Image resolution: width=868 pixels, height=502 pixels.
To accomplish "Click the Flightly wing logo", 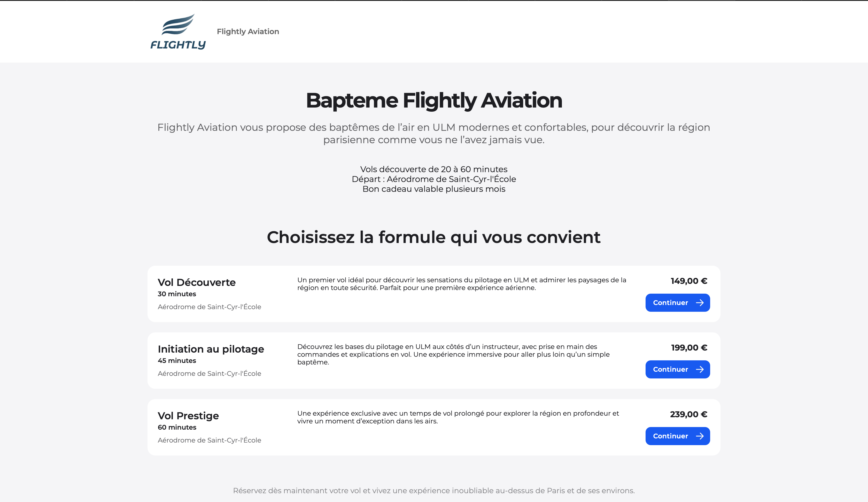I will pos(178,31).
